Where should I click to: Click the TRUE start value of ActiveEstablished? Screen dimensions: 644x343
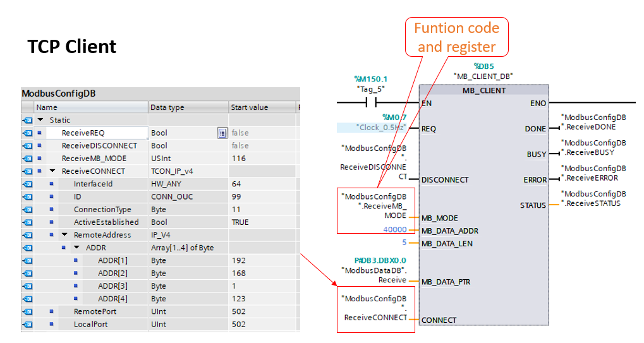[x=240, y=222]
